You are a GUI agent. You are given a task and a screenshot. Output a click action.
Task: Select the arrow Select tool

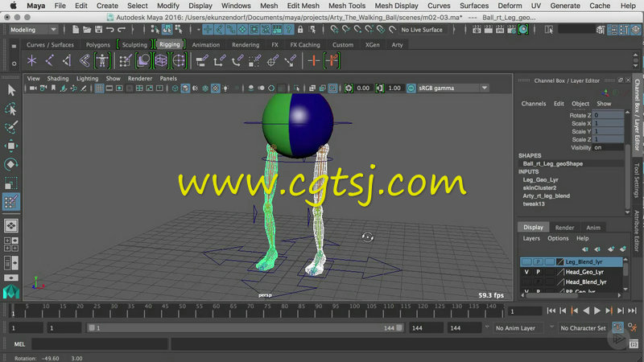tap(11, 90)
